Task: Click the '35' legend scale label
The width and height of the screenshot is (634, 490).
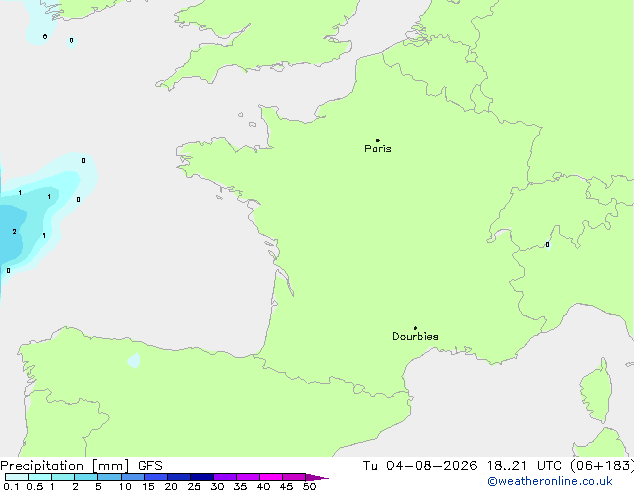Action: tap(240, 486)
